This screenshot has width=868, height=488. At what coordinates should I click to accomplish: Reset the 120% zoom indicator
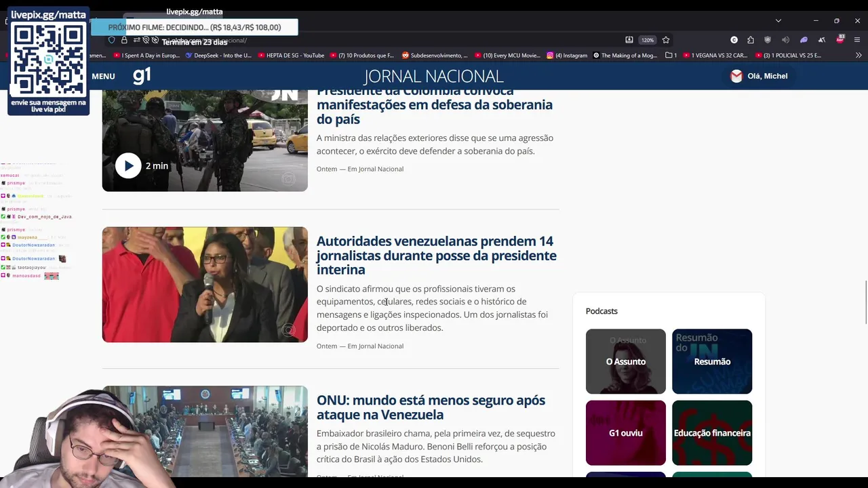(648, 40)
